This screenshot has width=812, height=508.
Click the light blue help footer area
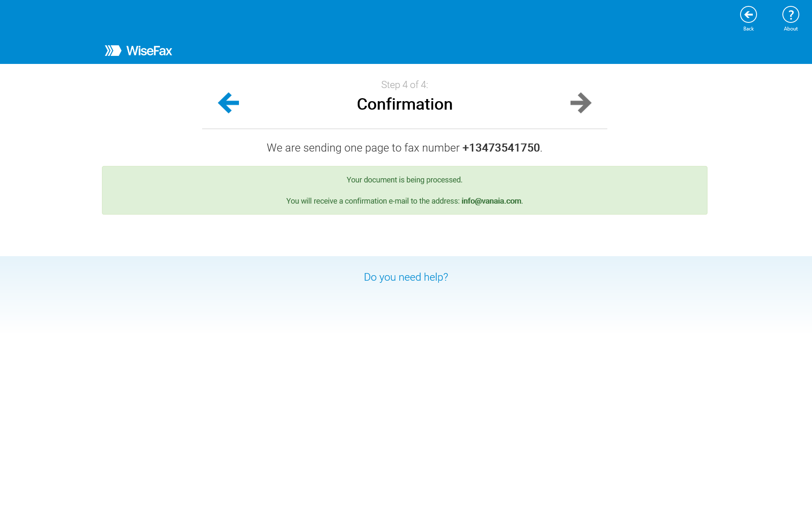211,296
